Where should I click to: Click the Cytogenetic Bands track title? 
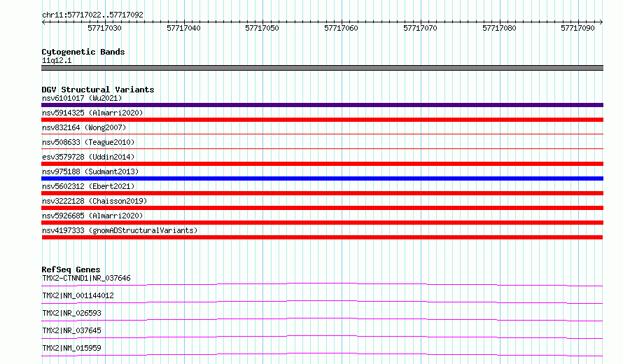click(83, 52)
